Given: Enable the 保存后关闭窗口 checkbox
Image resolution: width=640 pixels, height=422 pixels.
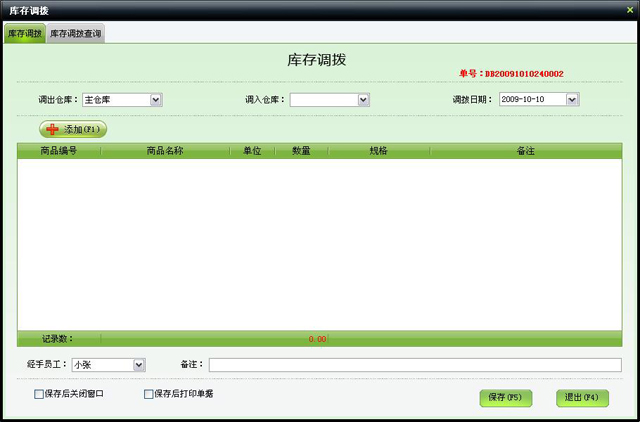Looking at the screenshot, I should coord(39,394).
